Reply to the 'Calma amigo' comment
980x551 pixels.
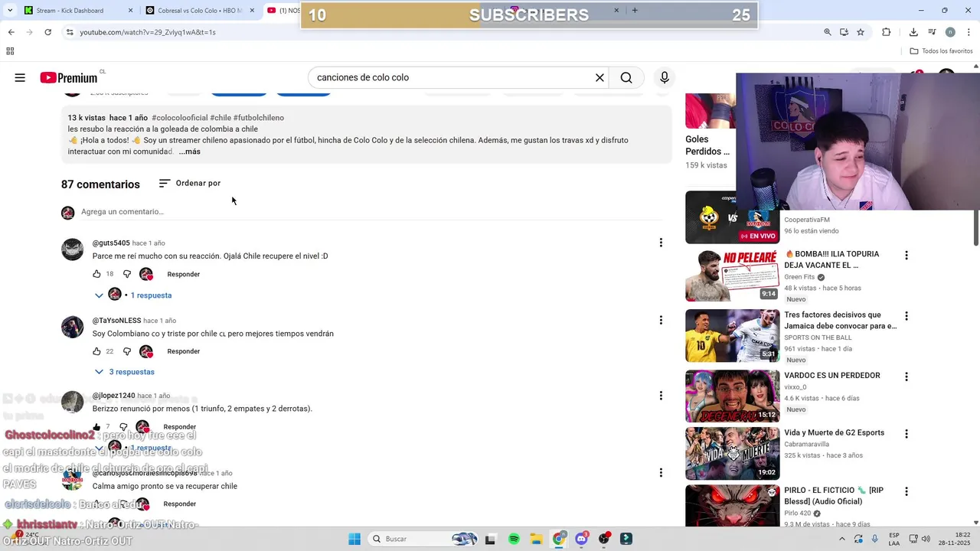pyautogui.click(x=180, y=504)
